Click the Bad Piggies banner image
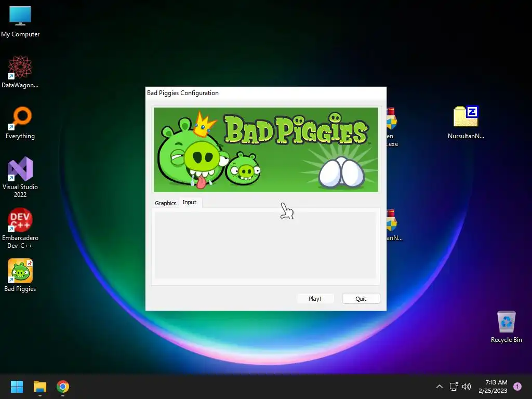 (266, 150)
